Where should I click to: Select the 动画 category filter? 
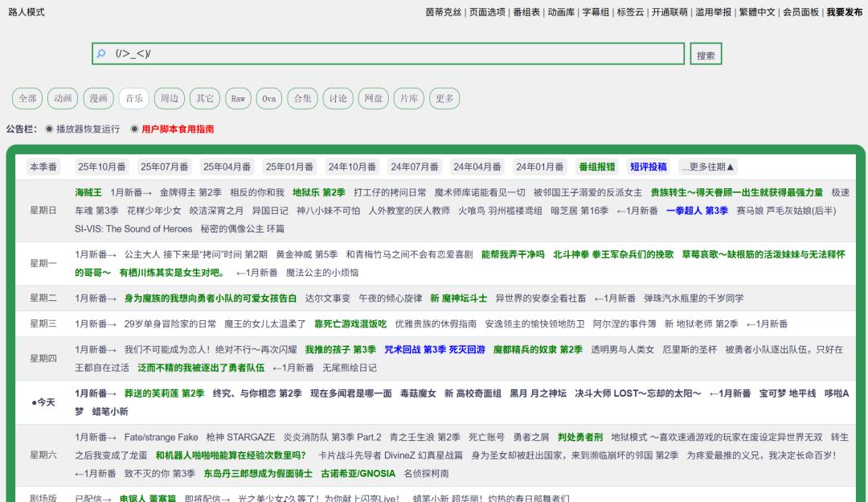pyautogui.click(x=63, y=98)
